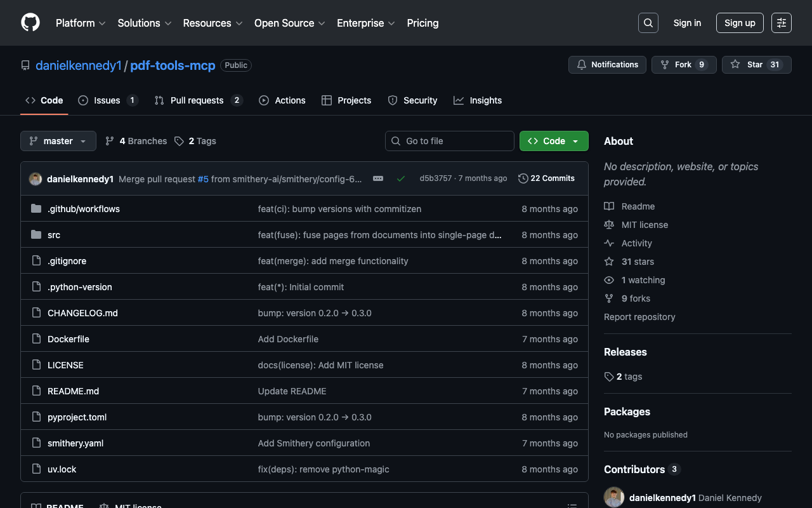This screenshot has height=508, width=812.
Task: Expand the Platform navigation menu
Action: point(81,23)
